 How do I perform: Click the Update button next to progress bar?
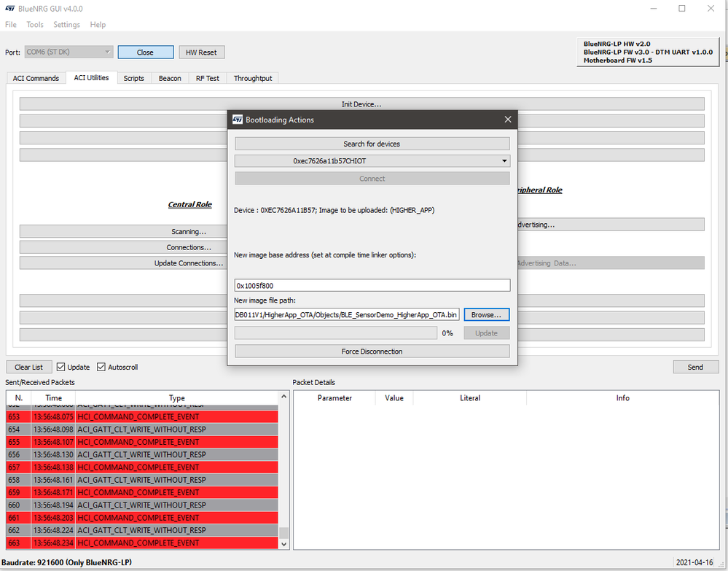(x=486, y=333)
